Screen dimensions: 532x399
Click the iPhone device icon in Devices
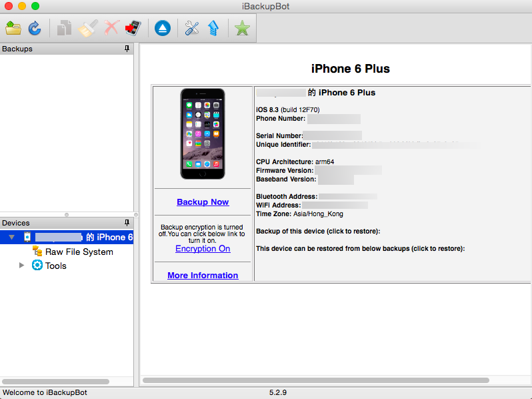[27, 237]
